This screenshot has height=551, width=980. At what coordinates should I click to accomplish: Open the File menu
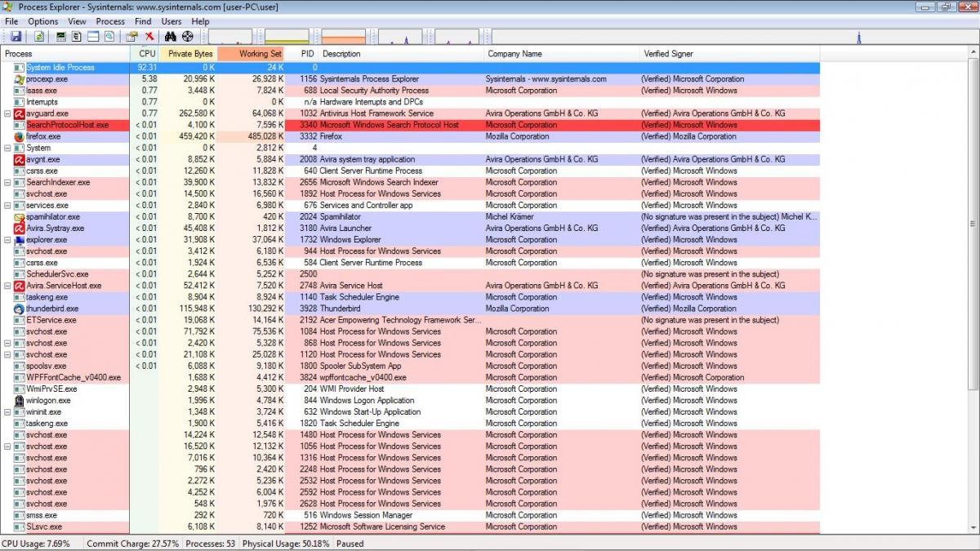tap(11, 21)
